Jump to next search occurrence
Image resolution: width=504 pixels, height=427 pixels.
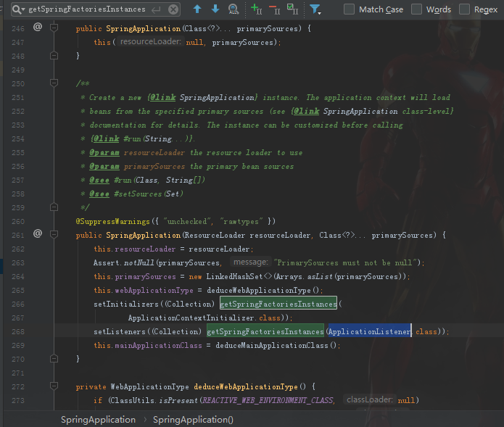[x=215, y=9]
